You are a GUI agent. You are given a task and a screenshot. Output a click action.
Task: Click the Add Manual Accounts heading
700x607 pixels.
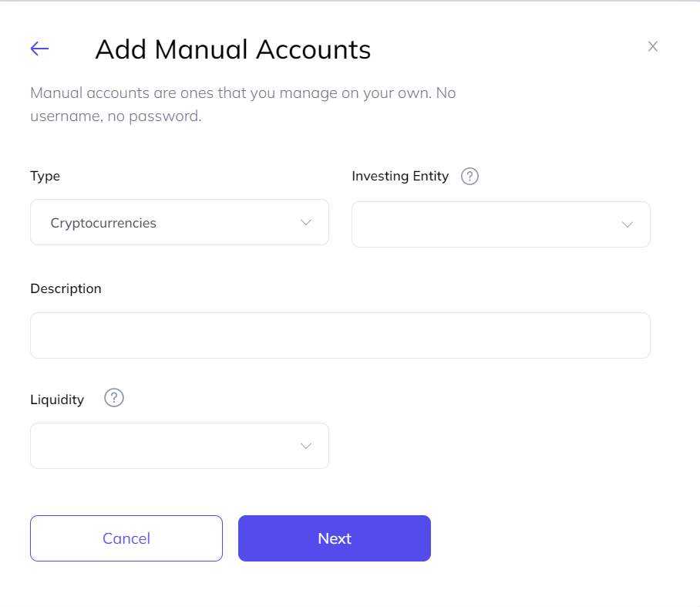pos(233,49)
